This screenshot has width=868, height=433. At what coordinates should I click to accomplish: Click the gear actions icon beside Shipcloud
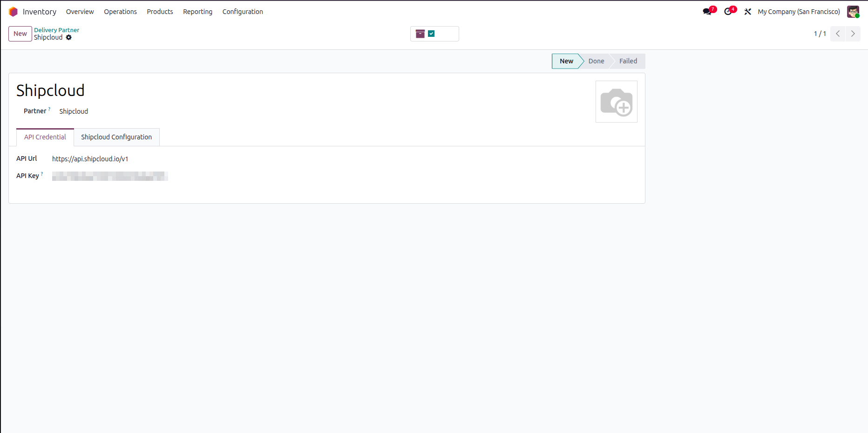[x=69, y=37]
